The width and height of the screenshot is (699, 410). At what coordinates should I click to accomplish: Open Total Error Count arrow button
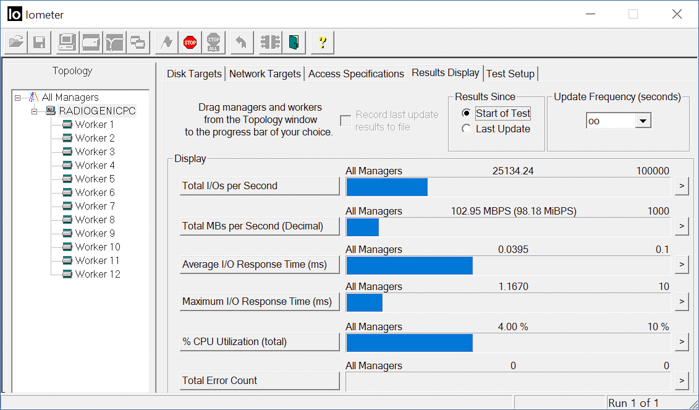681,381
